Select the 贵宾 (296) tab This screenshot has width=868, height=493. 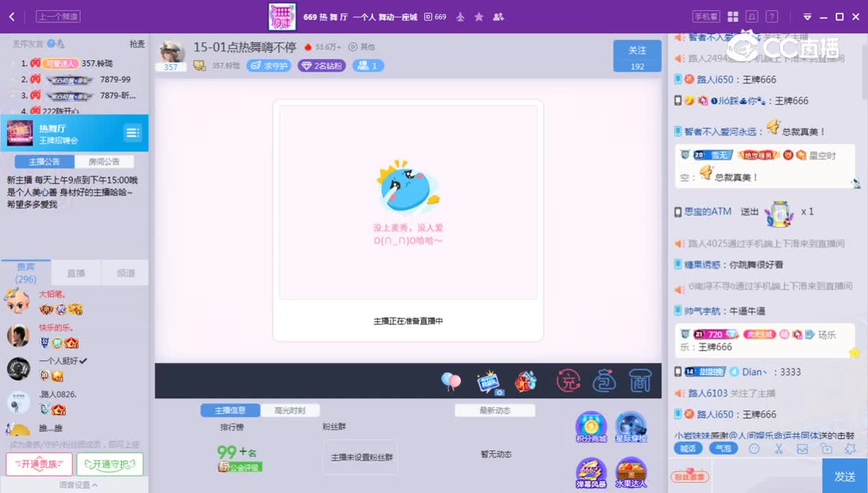(x=26, y=273)
